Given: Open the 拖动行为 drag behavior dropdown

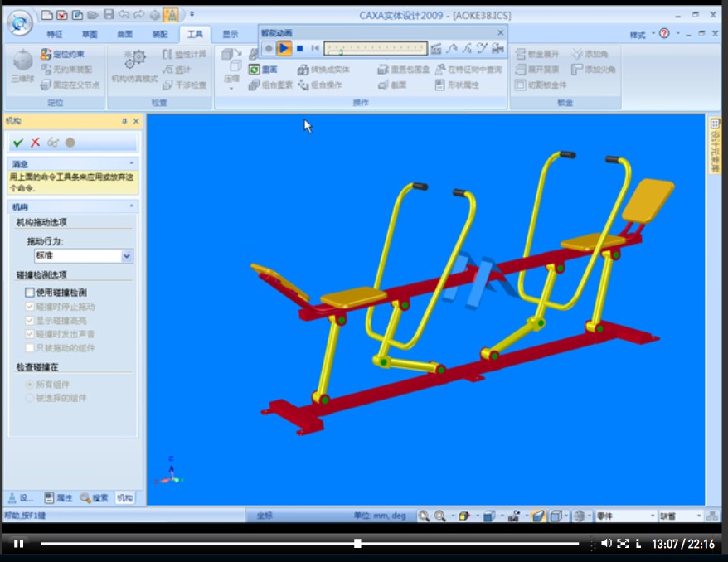Looking at the screenshot, I should (127, 256).
